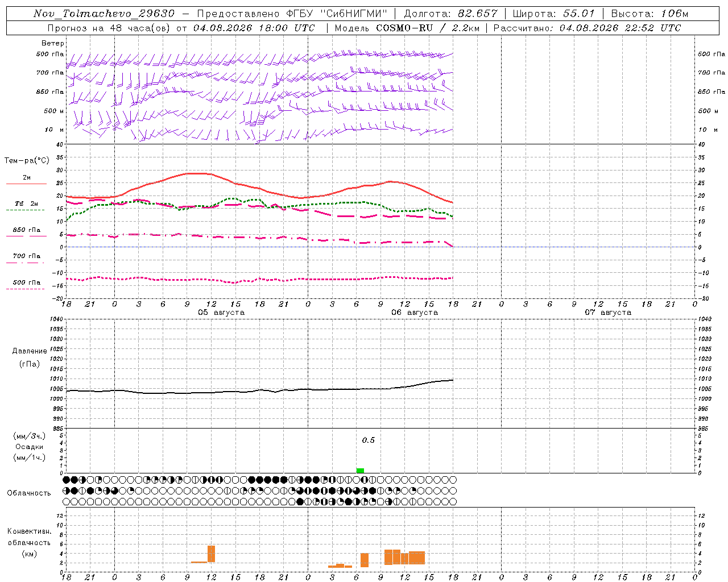Click the Облачность row label
This screenshot has height=582, width=728.
pyautogui.click(x=29, y=493)
